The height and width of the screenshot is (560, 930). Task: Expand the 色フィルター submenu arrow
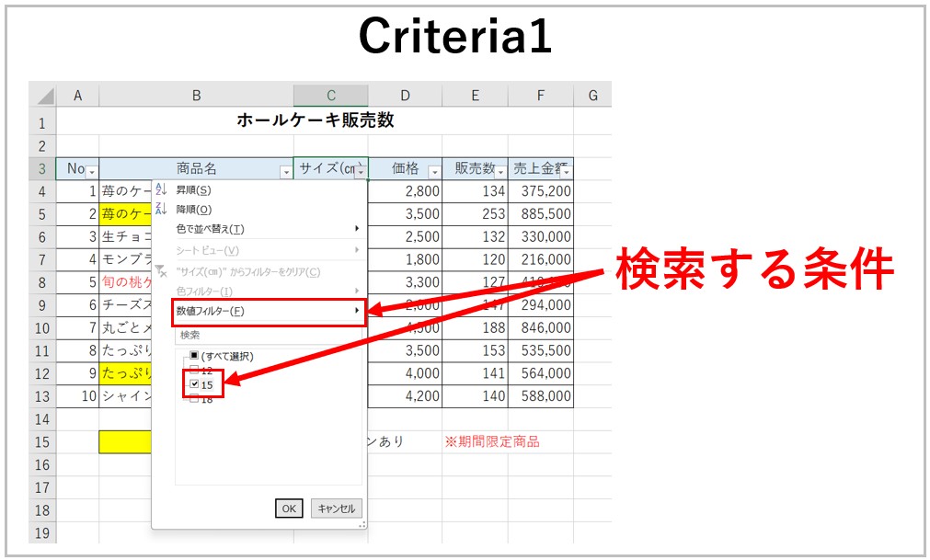pos(357,289)
